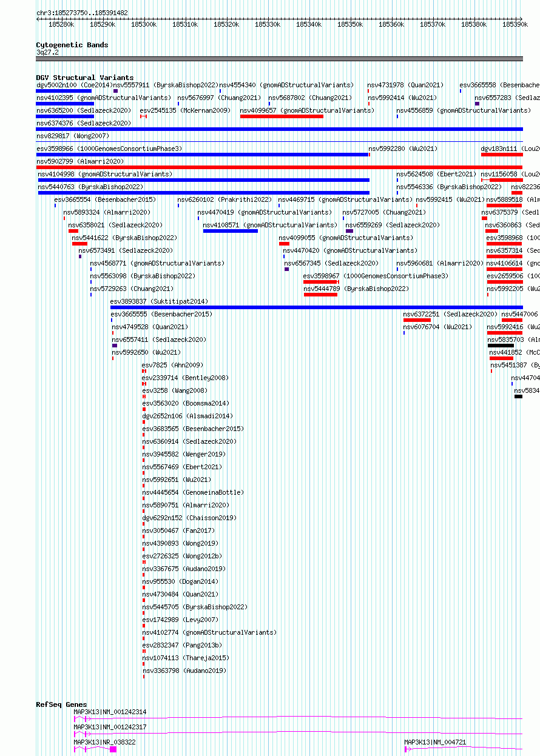Click the 185350k ruler position label

350,24
